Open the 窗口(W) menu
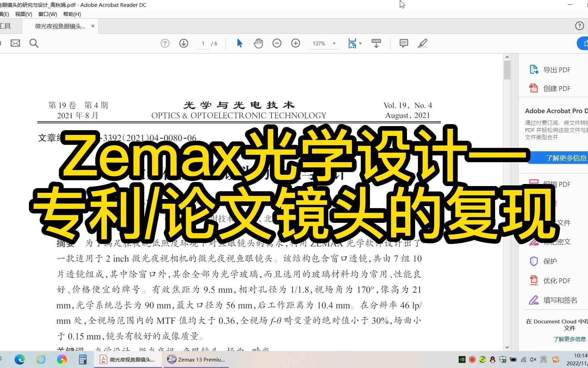This screenshot has height=368, width=588. 48,14
